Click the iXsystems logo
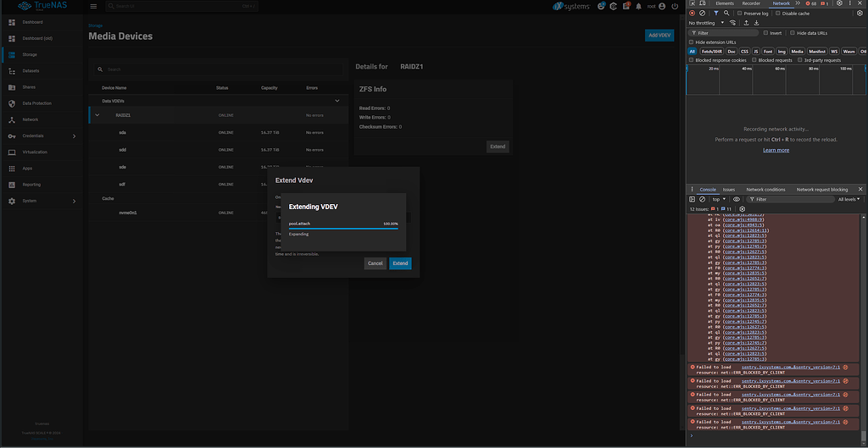 coord(572,6)
